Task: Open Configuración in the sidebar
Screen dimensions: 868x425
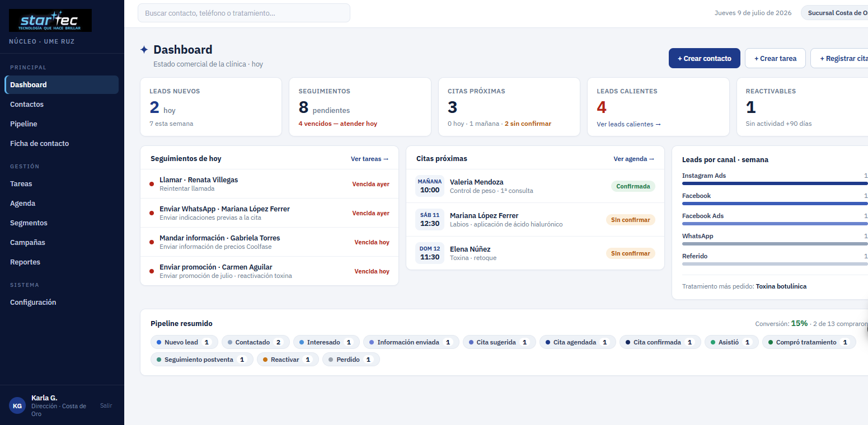Action: 62,303
